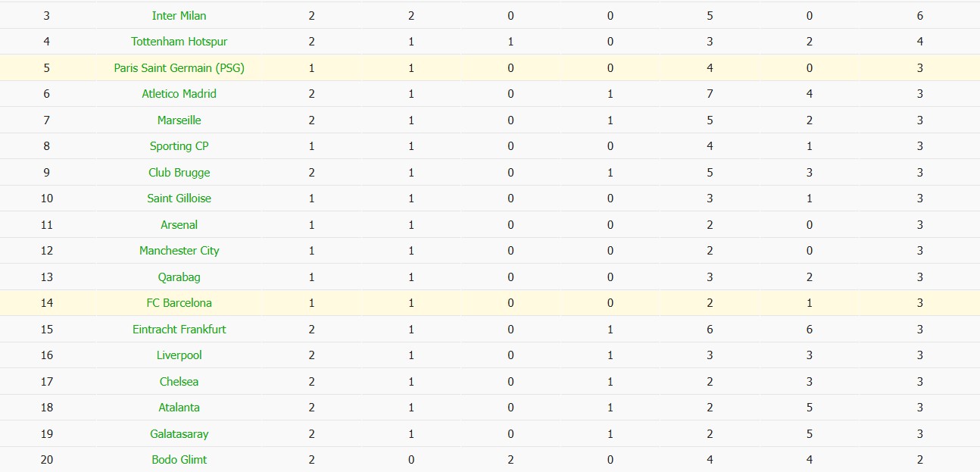Click the Bodo Glimt link
The width and height of the screenshot is (980, 472).
coord(179,460)
